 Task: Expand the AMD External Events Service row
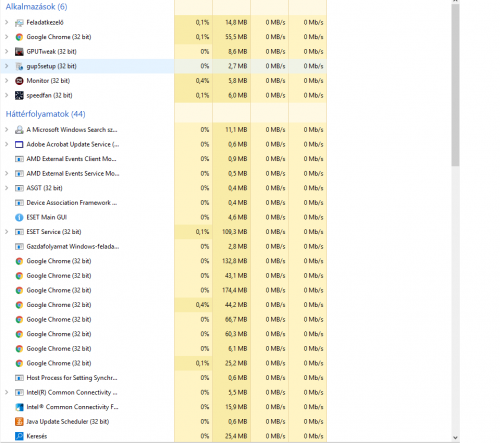point(7,173)
